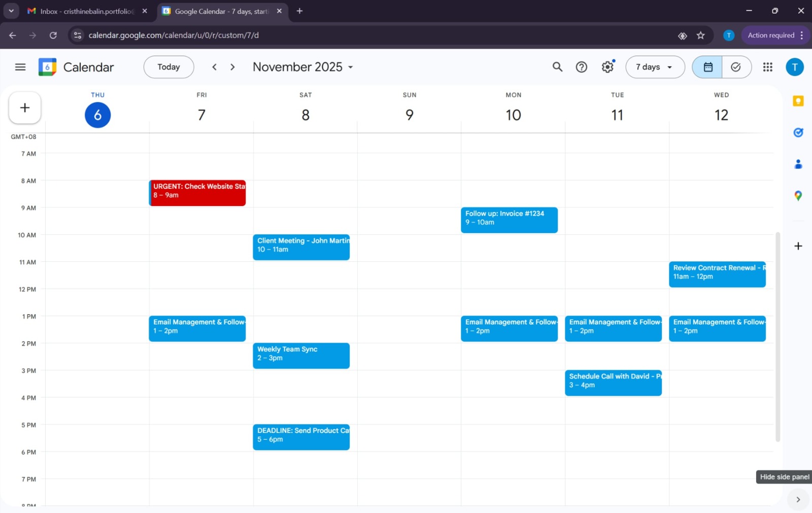Select Friday 7 date header

201,115
